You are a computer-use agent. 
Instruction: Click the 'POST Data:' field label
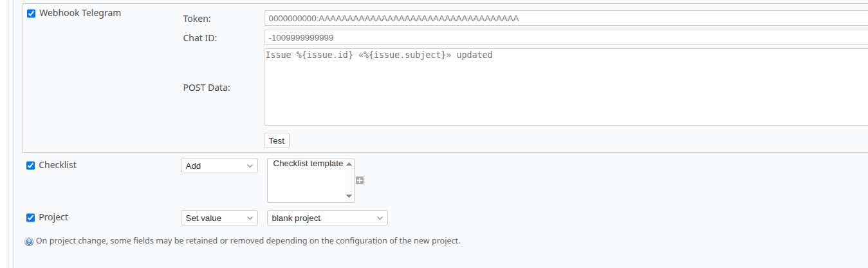pos(207,88)
